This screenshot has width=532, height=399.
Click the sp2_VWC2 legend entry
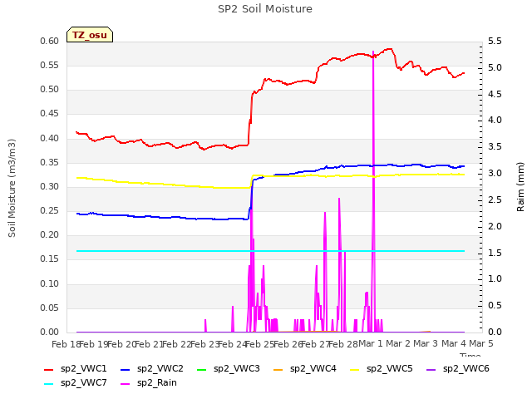[x=152, y=369]
